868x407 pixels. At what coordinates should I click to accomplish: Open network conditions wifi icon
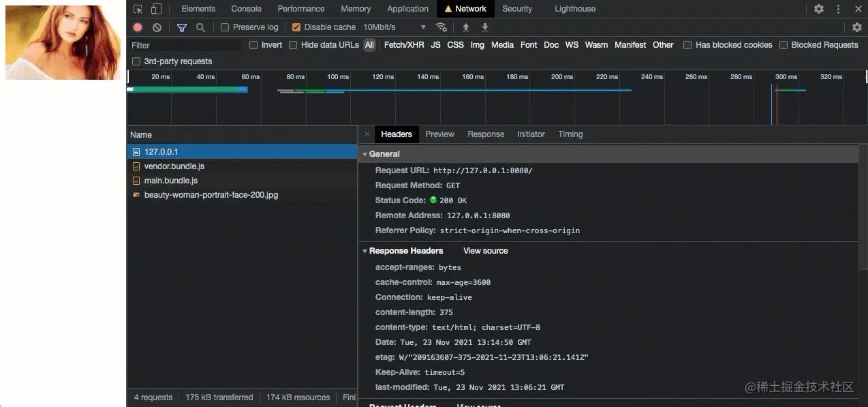click(441, 27)
